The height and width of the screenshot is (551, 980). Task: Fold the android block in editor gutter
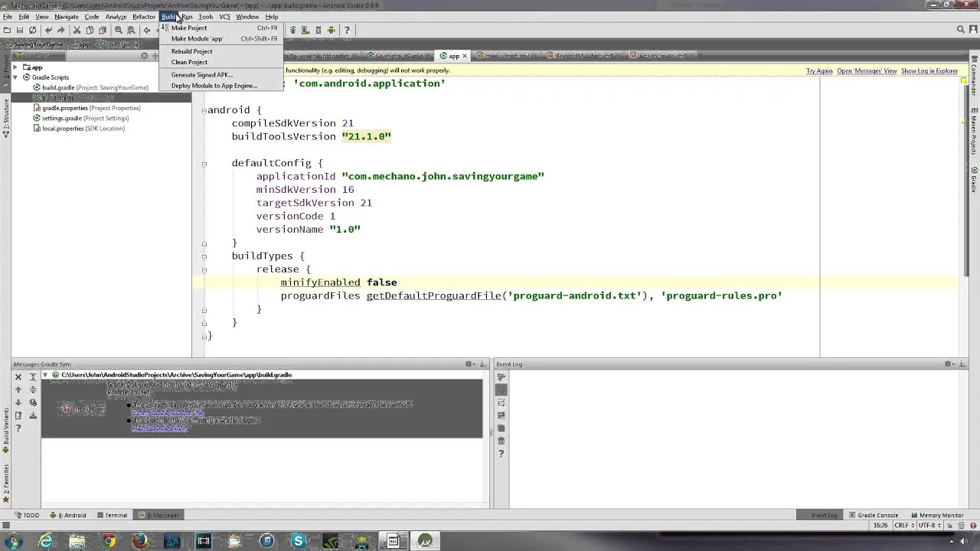tap(204, 110)
